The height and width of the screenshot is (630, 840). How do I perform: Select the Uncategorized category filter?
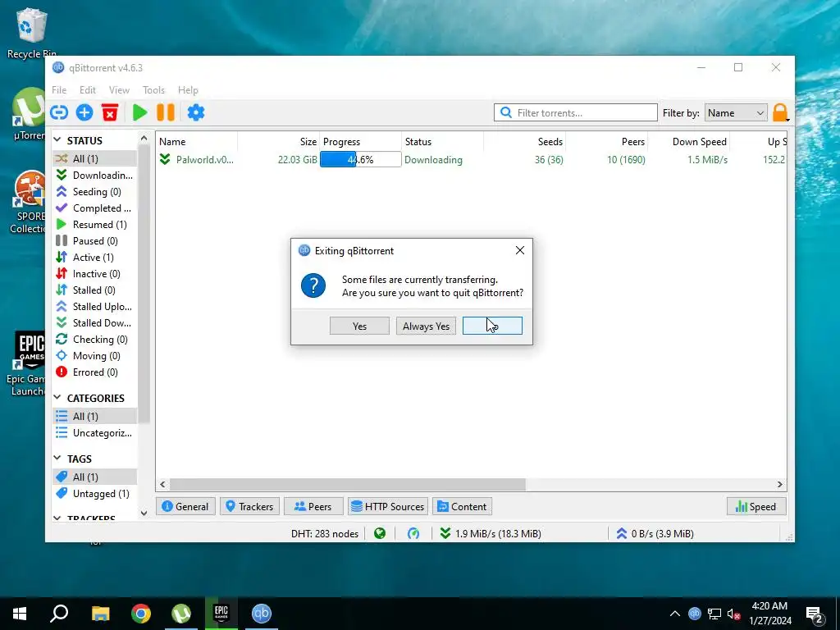click(x=95, y=433)
